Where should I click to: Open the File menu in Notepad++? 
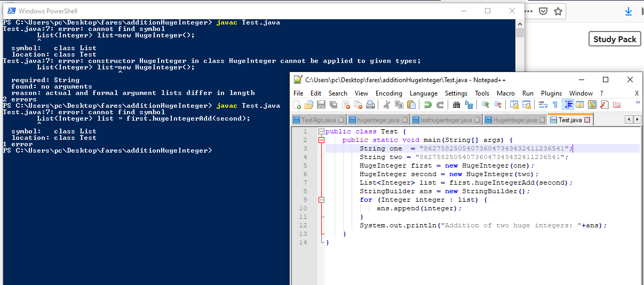point(298,93)
